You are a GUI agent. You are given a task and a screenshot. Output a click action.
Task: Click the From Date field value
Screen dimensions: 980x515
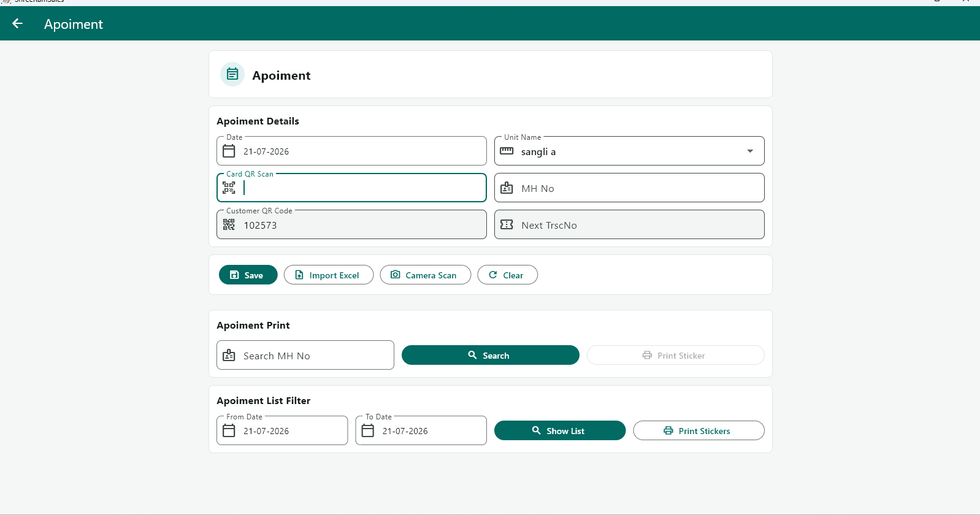pyautogui.click(x=266, y=431)
